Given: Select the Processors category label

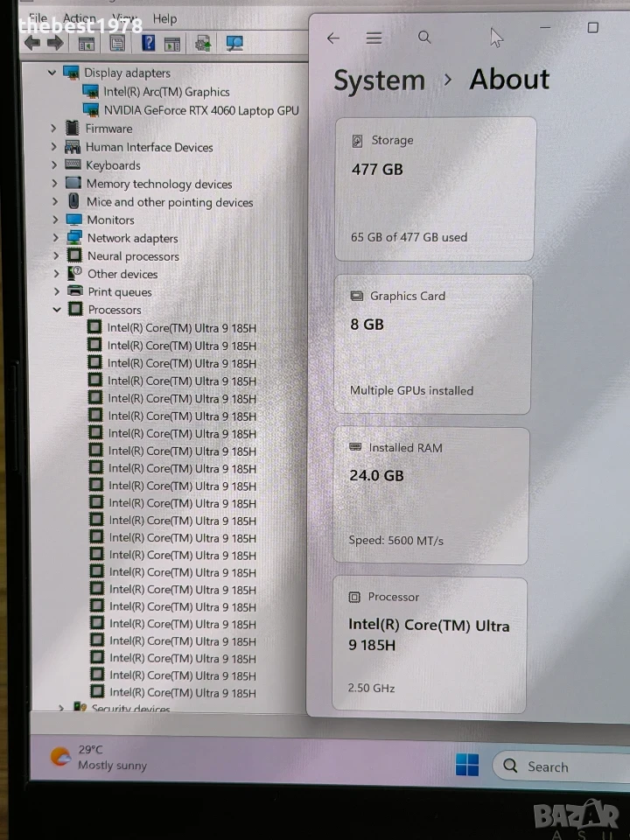Looking at the screenshot, I should point(115,310).
